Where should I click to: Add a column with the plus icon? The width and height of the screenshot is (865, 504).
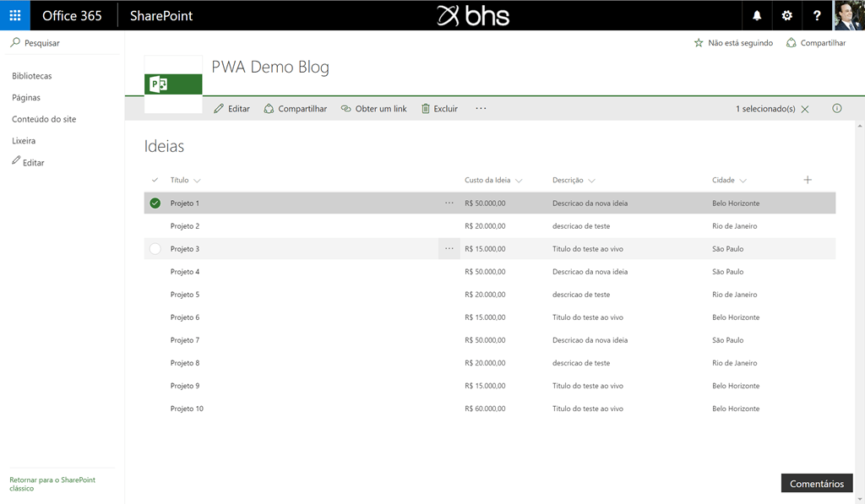[x=808, y=180]
